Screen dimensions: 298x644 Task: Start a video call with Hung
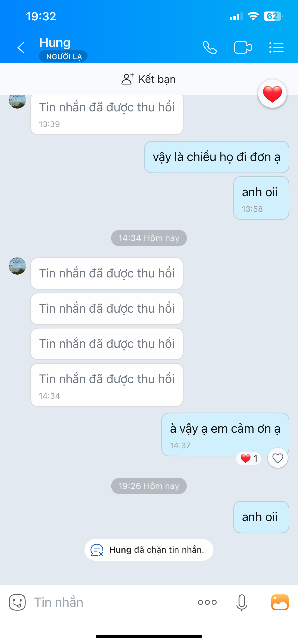(x=243, y=47)
